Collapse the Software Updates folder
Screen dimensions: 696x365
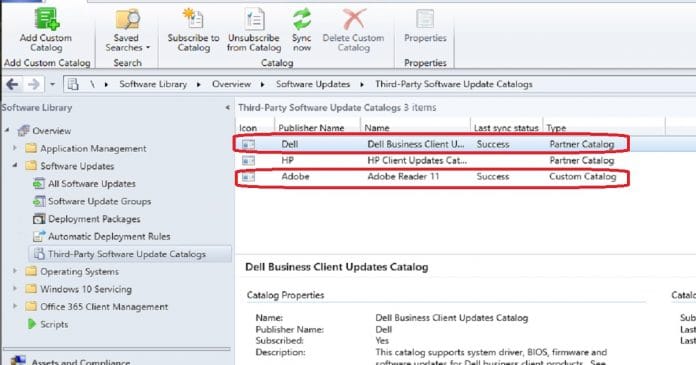point(15,166)
